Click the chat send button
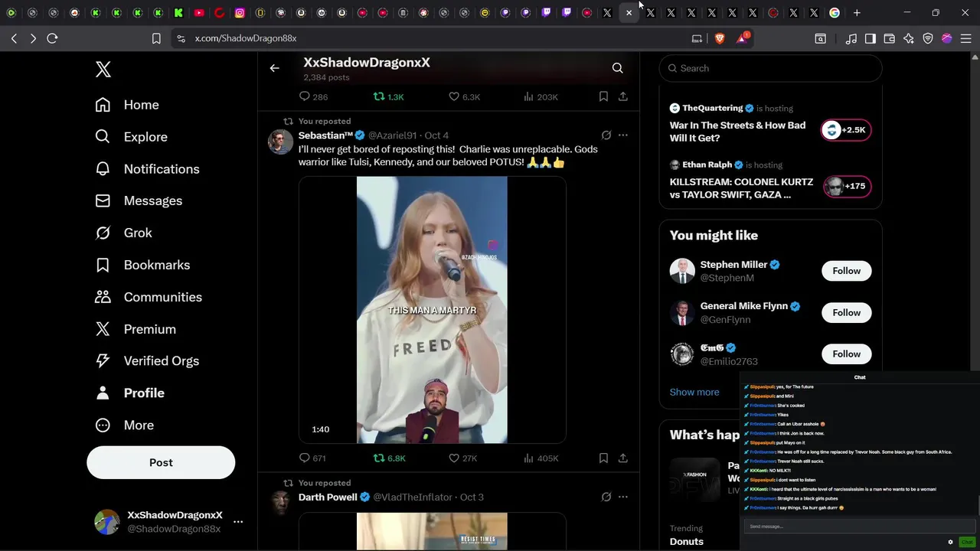Screen dimensions: 980x551 click(967, 542)
